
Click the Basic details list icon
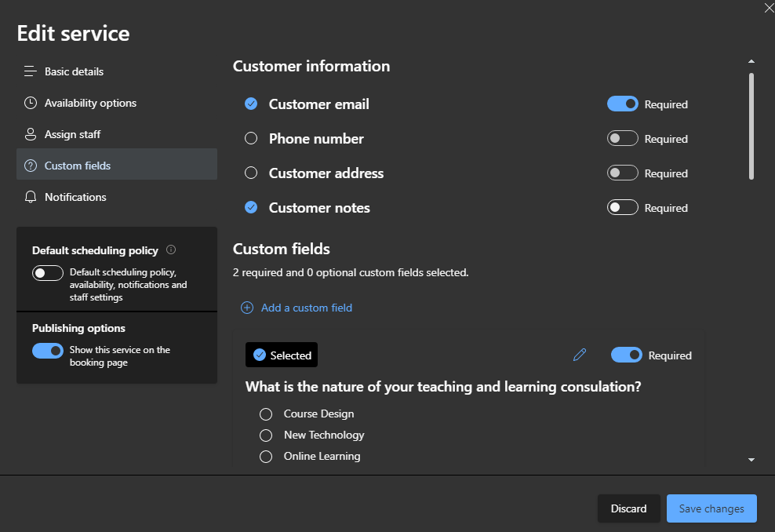(x=31, y=71)
